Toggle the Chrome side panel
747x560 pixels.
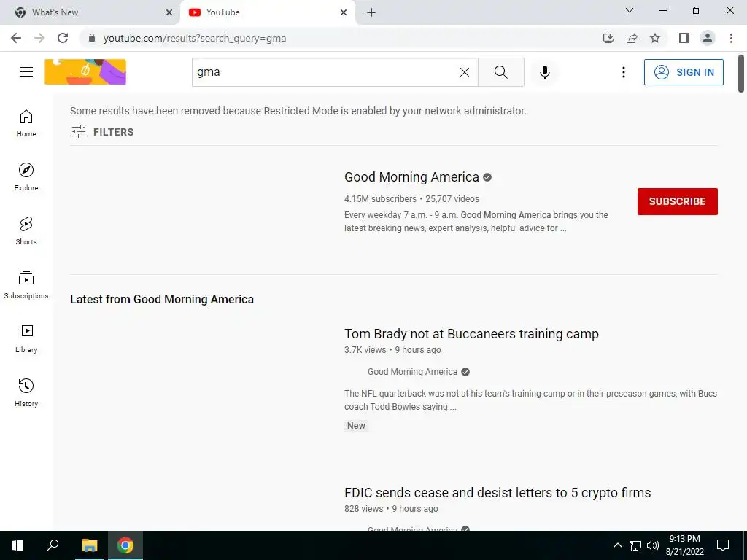pyautogui.click(x=684, y=38)
